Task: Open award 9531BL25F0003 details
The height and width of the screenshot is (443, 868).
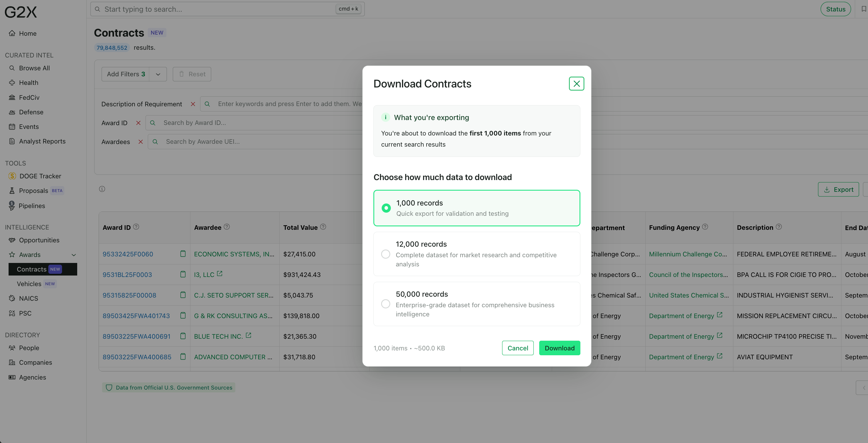Action: [128, 275]
